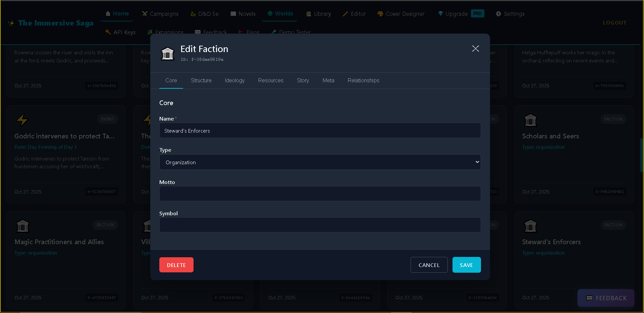Click the Flags icon in the navigation
The image size is (644, 313).
point(241,32)
